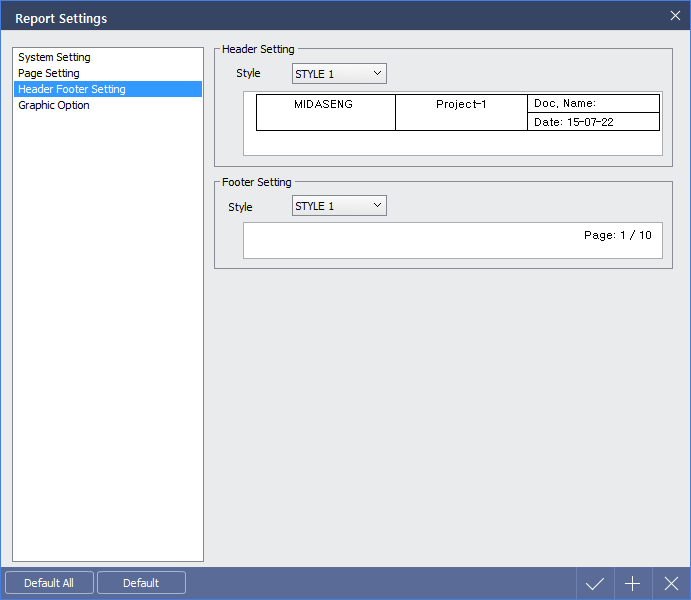Switch to Graphic Option settings
Image resolution: width=691 pixels, height=600 pixels.
[x=54, y=106]
